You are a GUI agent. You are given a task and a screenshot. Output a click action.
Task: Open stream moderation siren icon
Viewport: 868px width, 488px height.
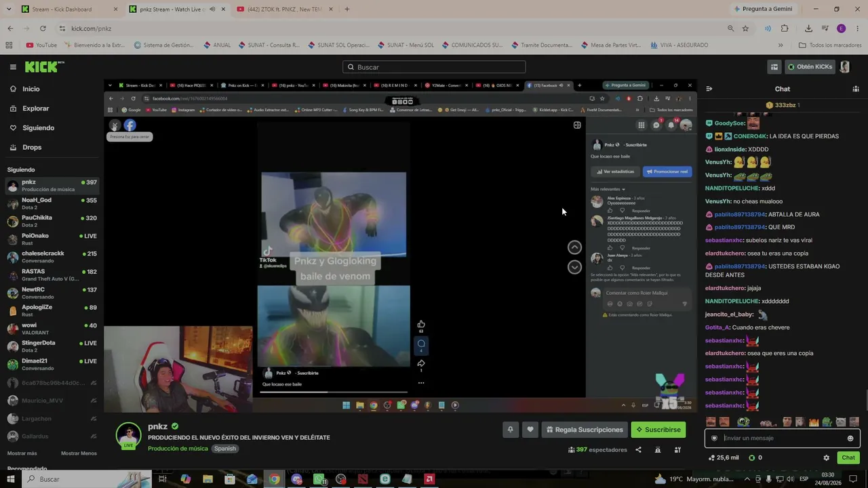[x=658, y=449]
